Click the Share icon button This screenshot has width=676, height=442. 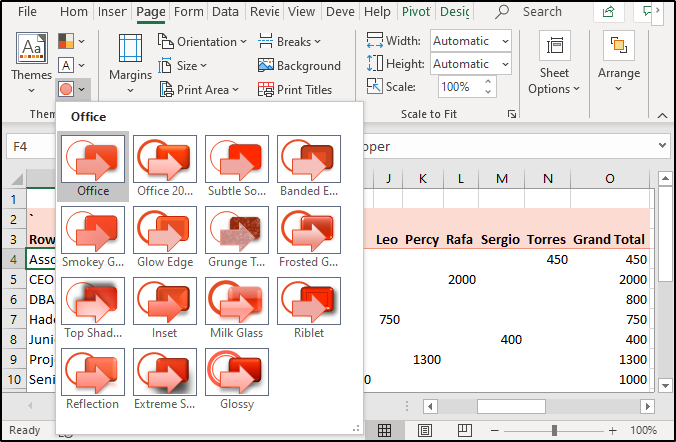608,12
